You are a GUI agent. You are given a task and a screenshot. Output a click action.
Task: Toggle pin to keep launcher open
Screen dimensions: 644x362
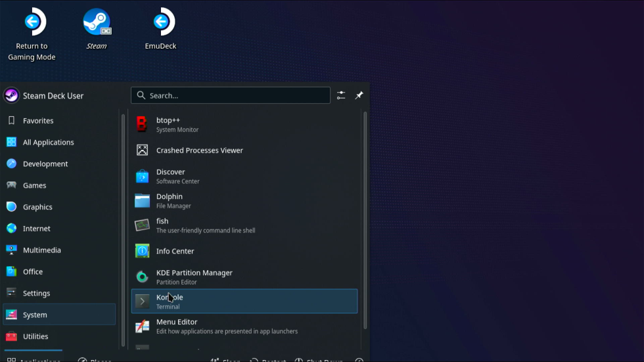359,95
